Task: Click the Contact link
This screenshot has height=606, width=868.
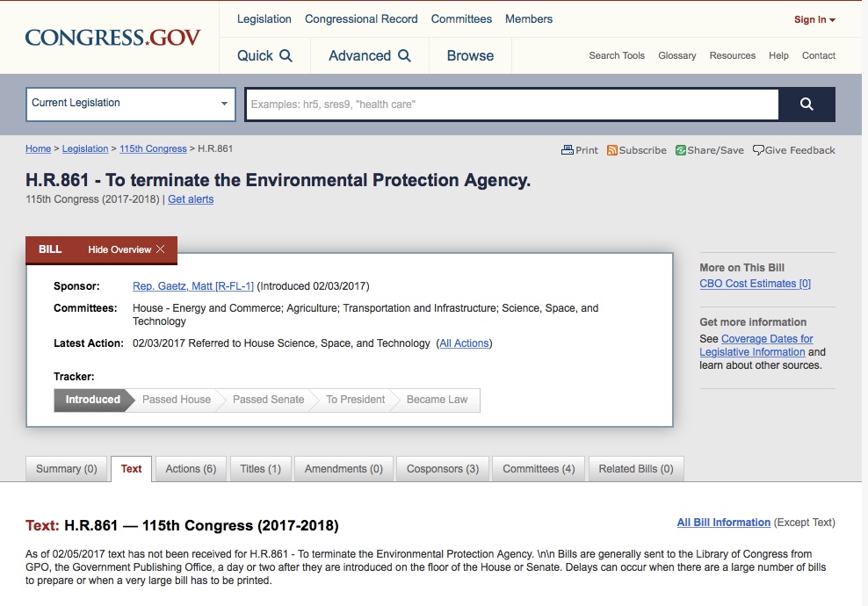Action: (819, 55)
